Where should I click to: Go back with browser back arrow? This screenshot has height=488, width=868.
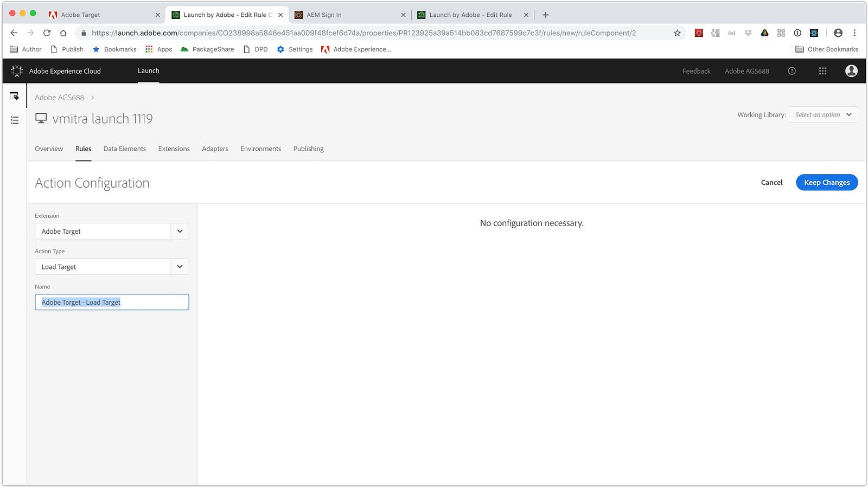(14, 33)
